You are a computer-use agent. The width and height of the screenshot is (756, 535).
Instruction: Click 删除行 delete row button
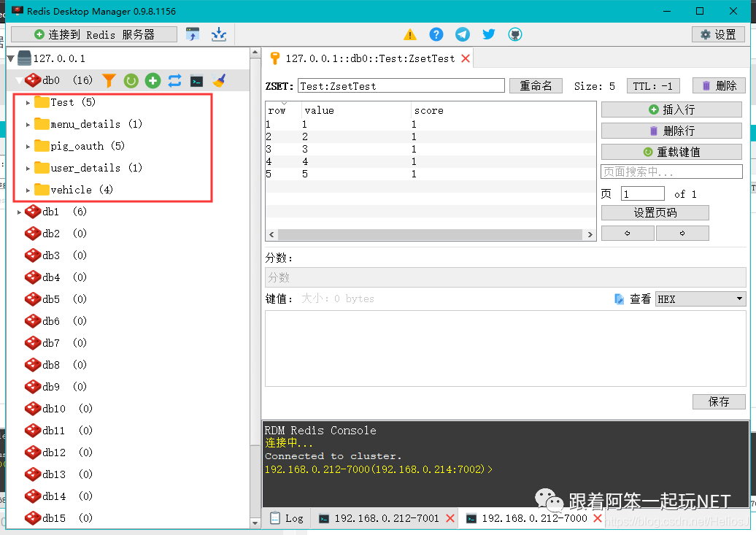671,131
